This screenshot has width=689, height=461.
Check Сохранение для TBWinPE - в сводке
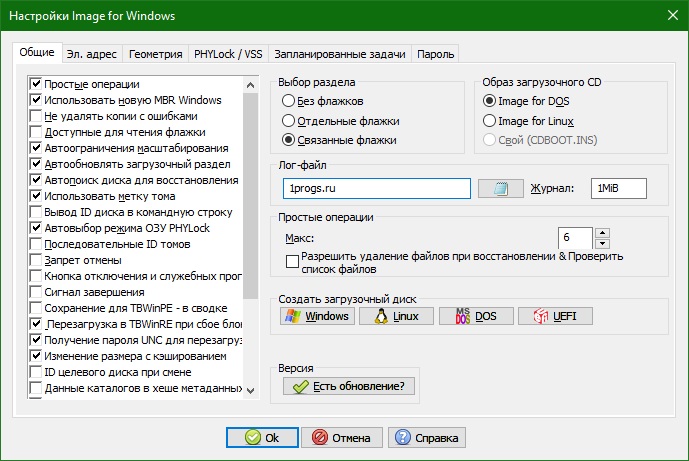point(36,308)
